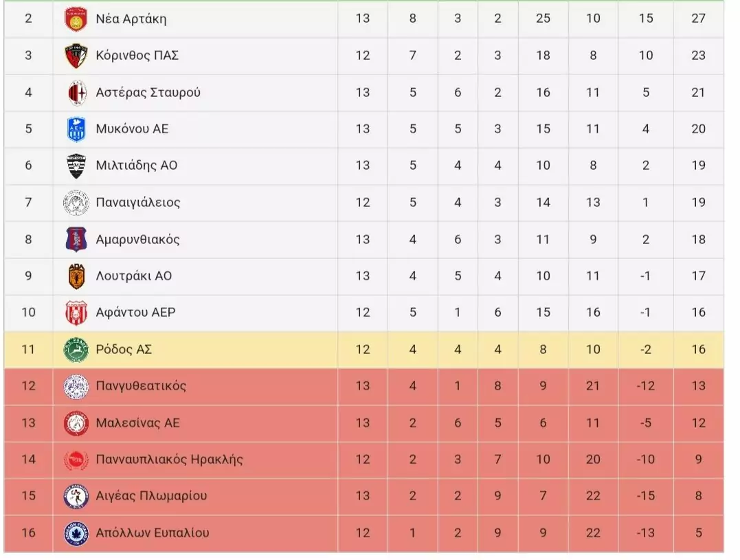
Task: Open the Παναιγιάλειος team name link
Action: [x=138, y=203]
